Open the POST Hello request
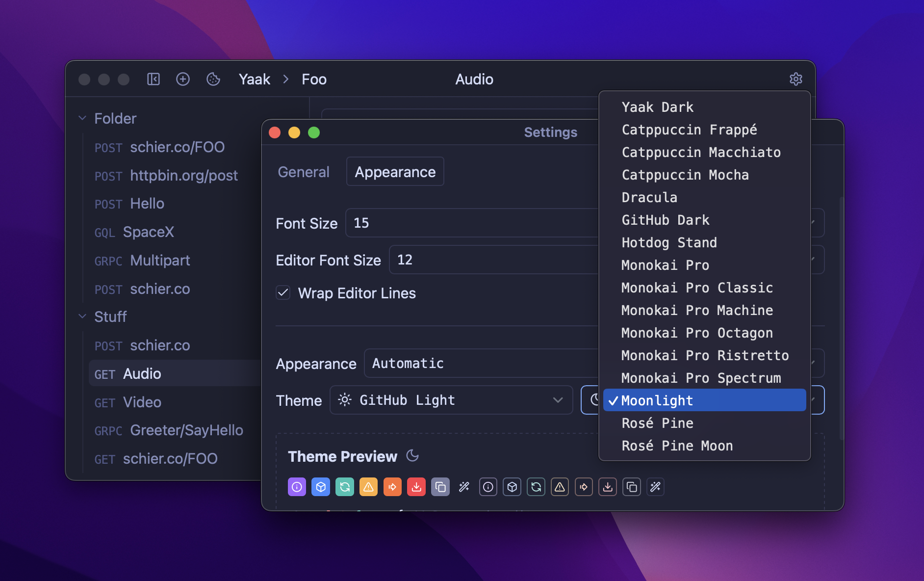The width and height of the screenshot is (924, 581). point(174,203)
